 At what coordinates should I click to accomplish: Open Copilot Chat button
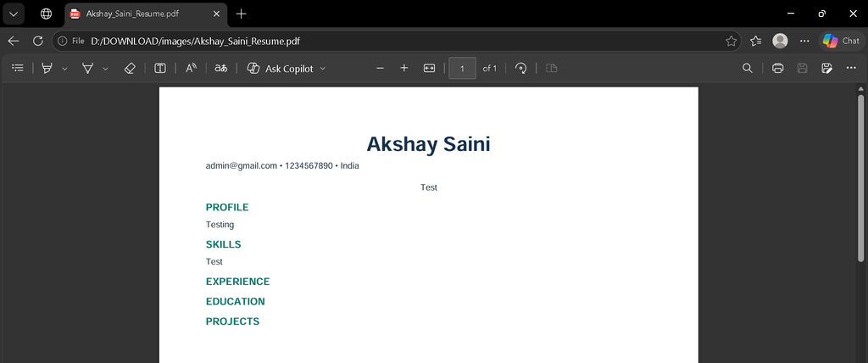pos(842,41)
